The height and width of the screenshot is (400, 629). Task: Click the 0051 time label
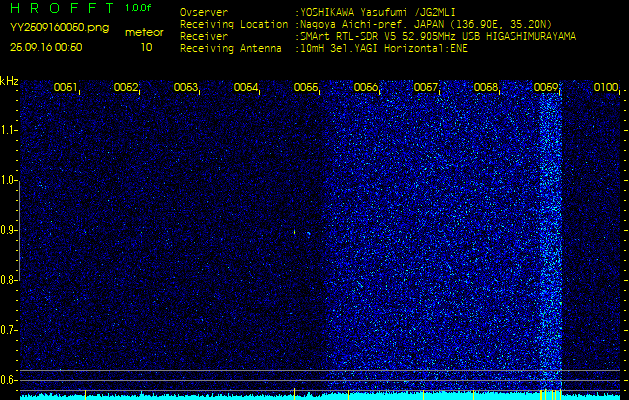(x=65, y=87)
